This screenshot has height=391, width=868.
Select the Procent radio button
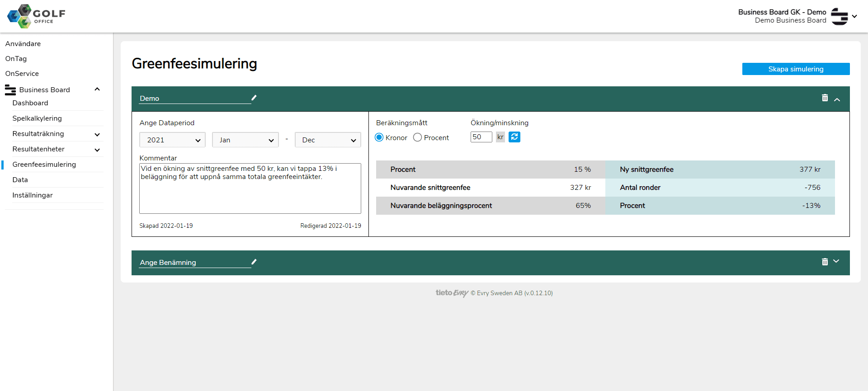417,137
